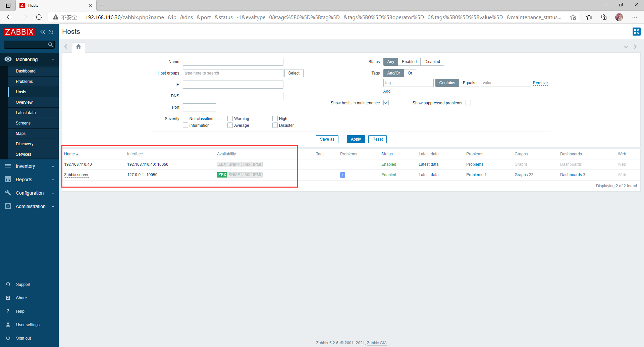Select Enabled status filter
Image resolution: width=644 pixels, height=347 pixels.
tap(409, 62)
